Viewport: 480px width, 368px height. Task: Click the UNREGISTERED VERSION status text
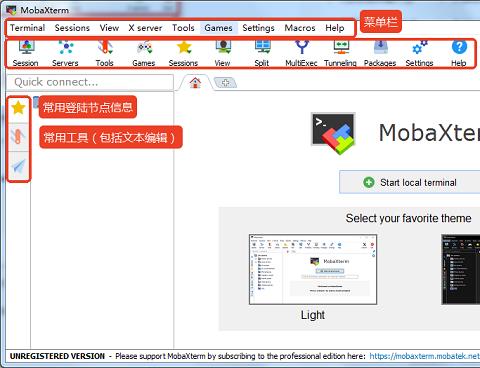[x=57, y=356]
